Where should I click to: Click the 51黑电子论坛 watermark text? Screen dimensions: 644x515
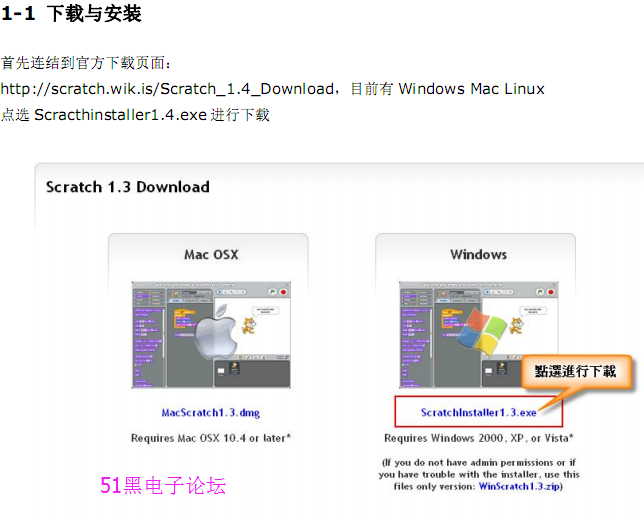pos(163,485)
